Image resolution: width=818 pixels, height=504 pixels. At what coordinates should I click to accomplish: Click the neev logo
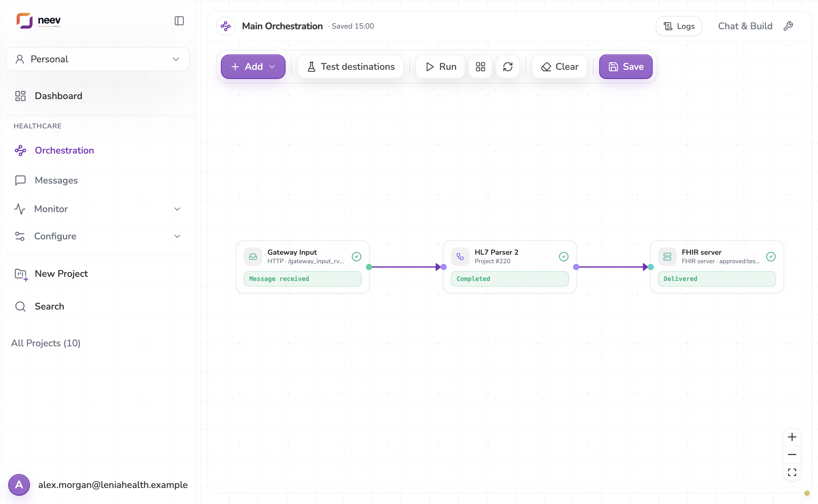coord(39,21)
